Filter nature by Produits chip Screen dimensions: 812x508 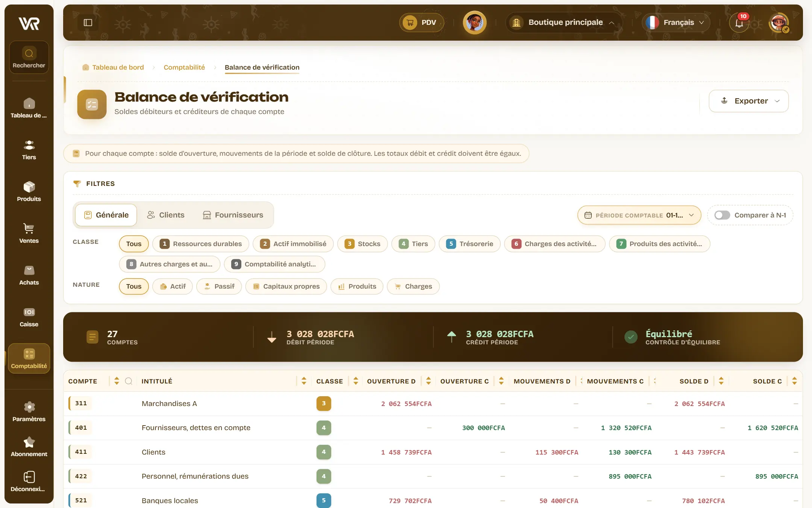point(357,286)
